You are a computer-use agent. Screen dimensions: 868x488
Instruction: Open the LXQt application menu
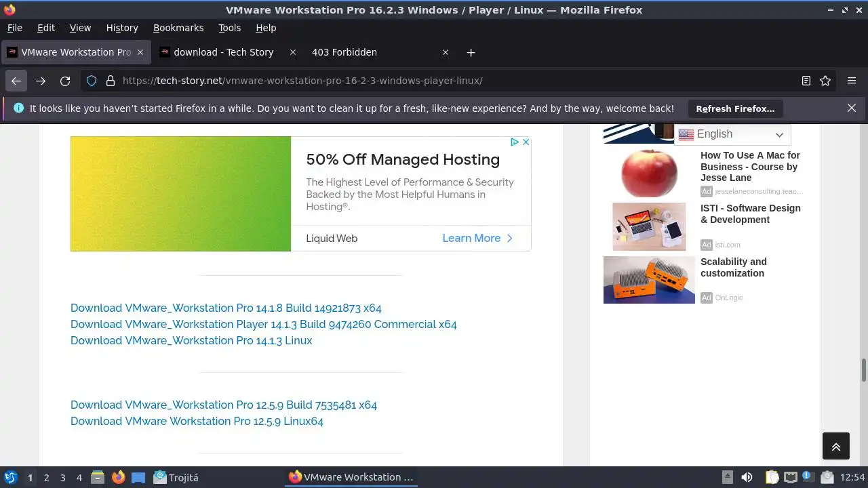[10, 477]
